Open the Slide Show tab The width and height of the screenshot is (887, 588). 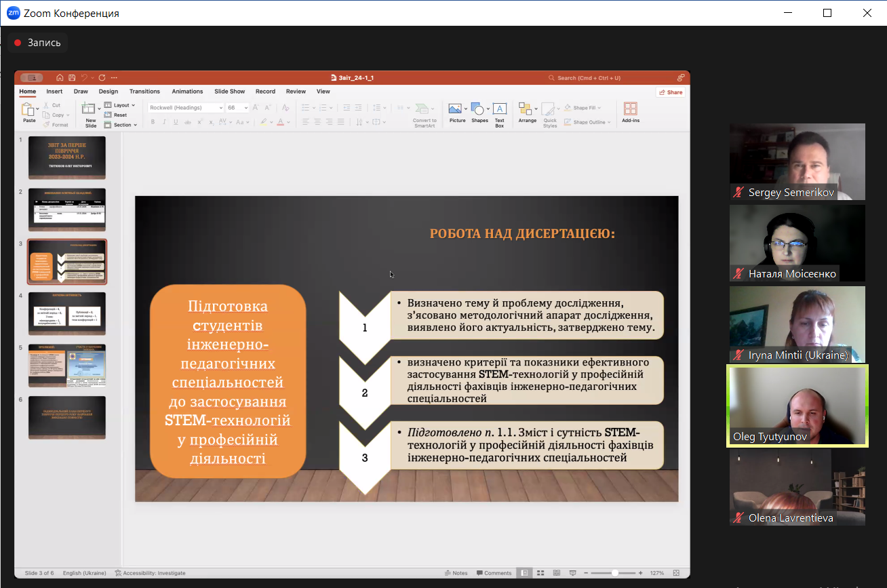click(x=230, y=92)
